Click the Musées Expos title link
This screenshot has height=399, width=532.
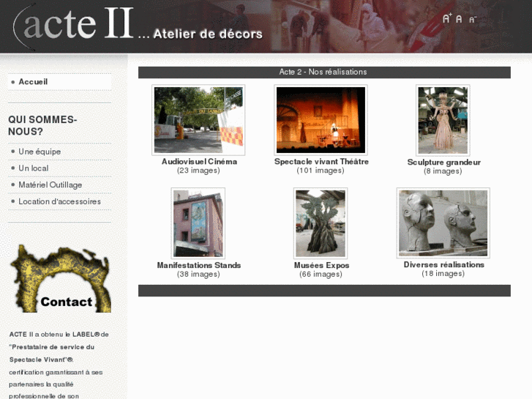click(321, 265)
